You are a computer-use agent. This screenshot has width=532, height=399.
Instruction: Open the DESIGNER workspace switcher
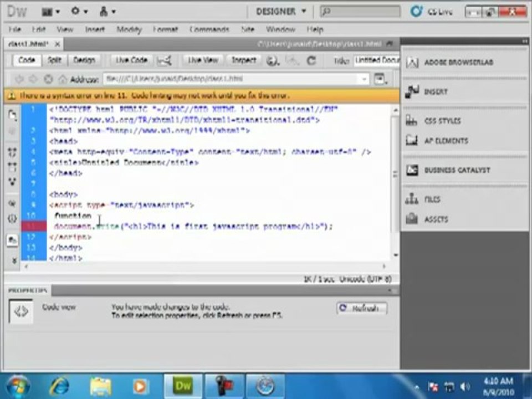coord(281,12)
